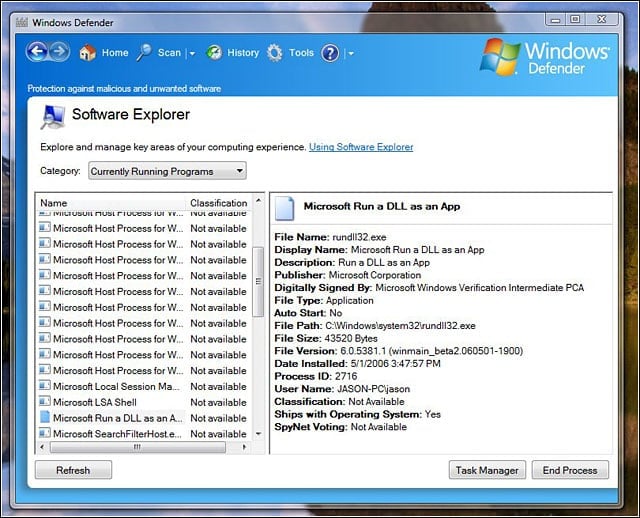Viewport: 640px width, 518px height.
Task: Click File Size value 43520 Bytes
Action: tap(351, 338)
